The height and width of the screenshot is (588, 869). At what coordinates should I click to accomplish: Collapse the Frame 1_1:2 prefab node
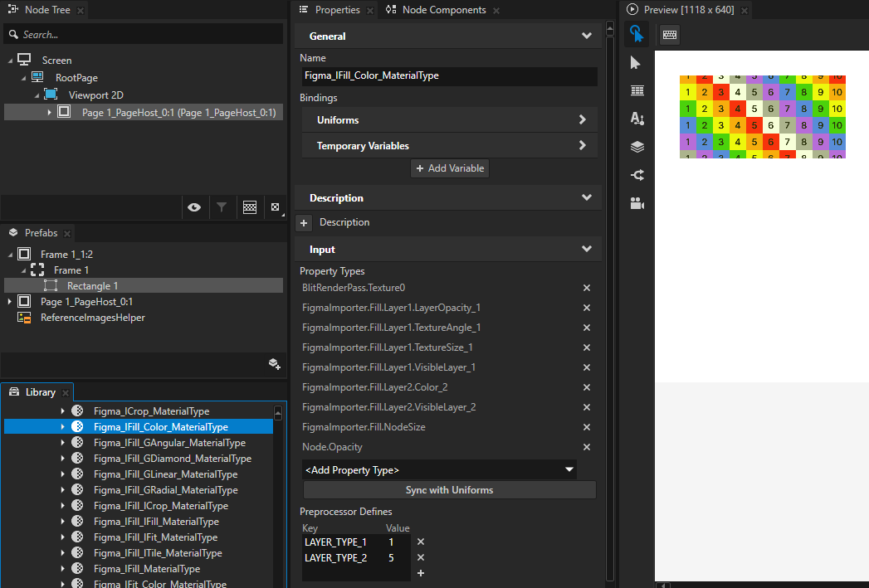pyautogui.click(x=9, y=254)
